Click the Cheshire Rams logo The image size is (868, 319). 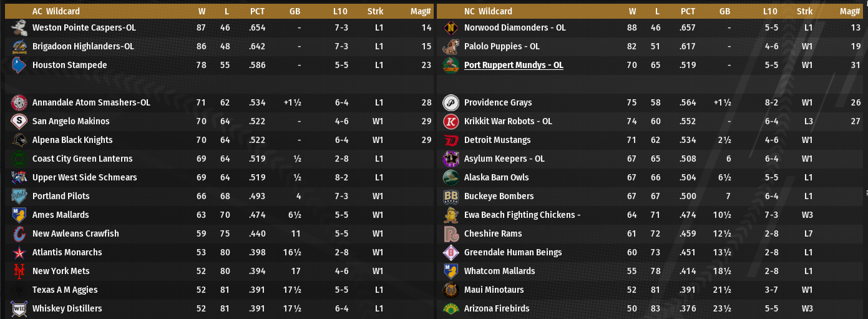[x=451, y=233]
